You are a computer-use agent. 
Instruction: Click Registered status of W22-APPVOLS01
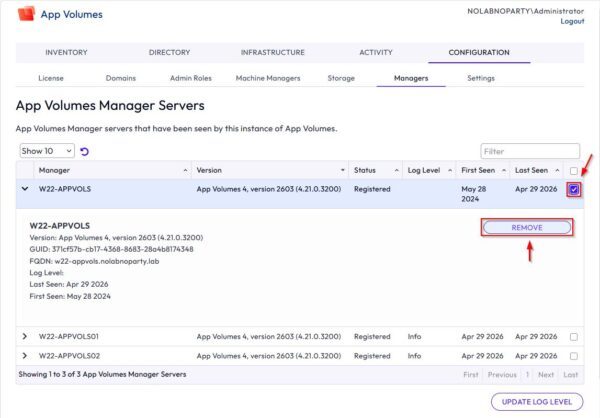pos(372,336)
